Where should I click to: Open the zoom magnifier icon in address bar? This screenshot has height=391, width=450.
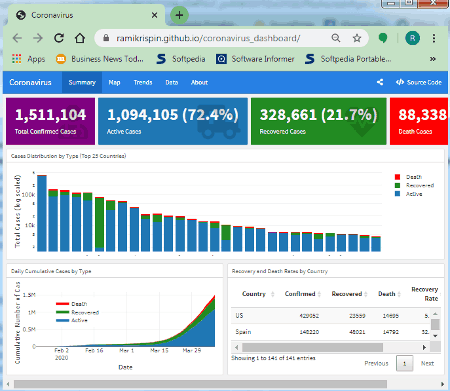(336, 38)
